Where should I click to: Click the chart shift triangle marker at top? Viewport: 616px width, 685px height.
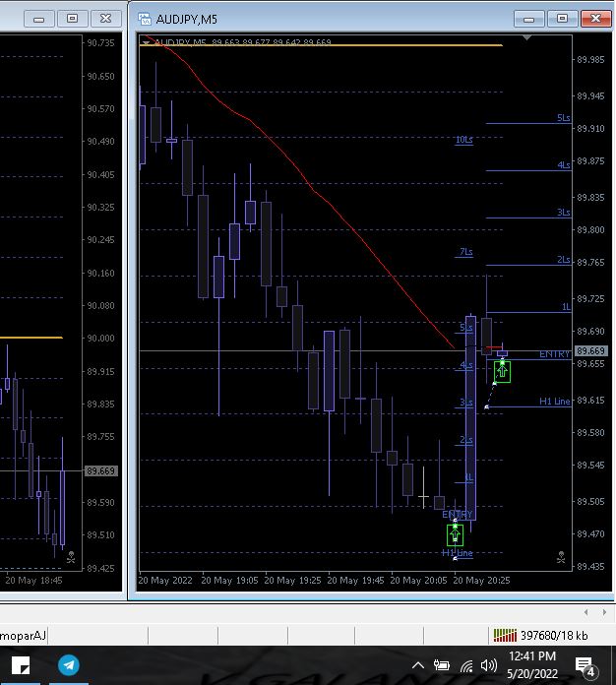(x=526, y=38)
